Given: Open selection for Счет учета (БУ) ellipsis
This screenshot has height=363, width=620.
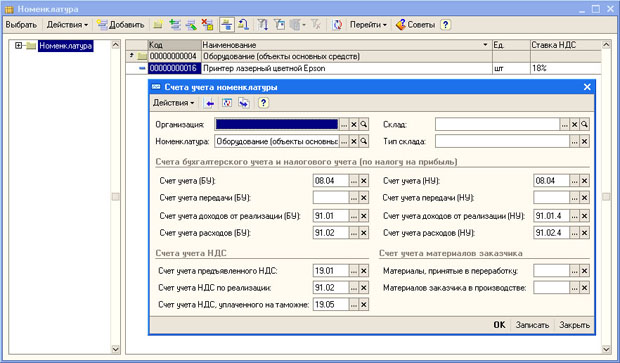Looking at the screenshot, I should (x=354, y=181).
